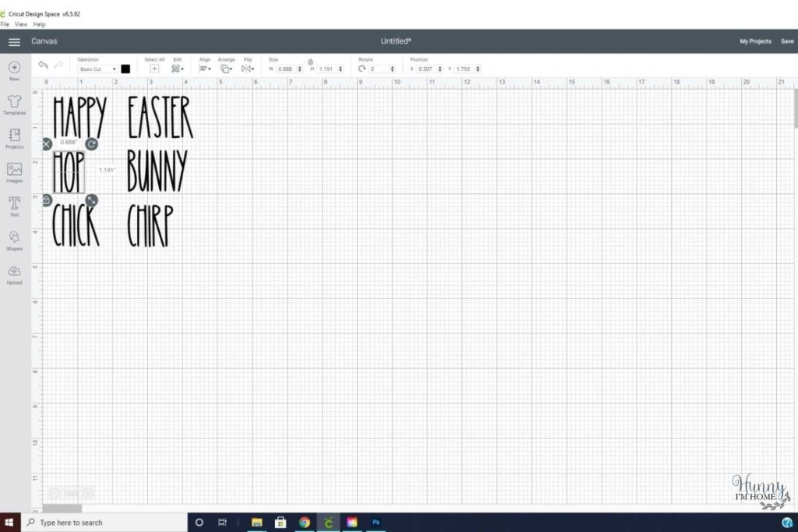Open the View menu
798x532 pixels.
pos(21,24)
